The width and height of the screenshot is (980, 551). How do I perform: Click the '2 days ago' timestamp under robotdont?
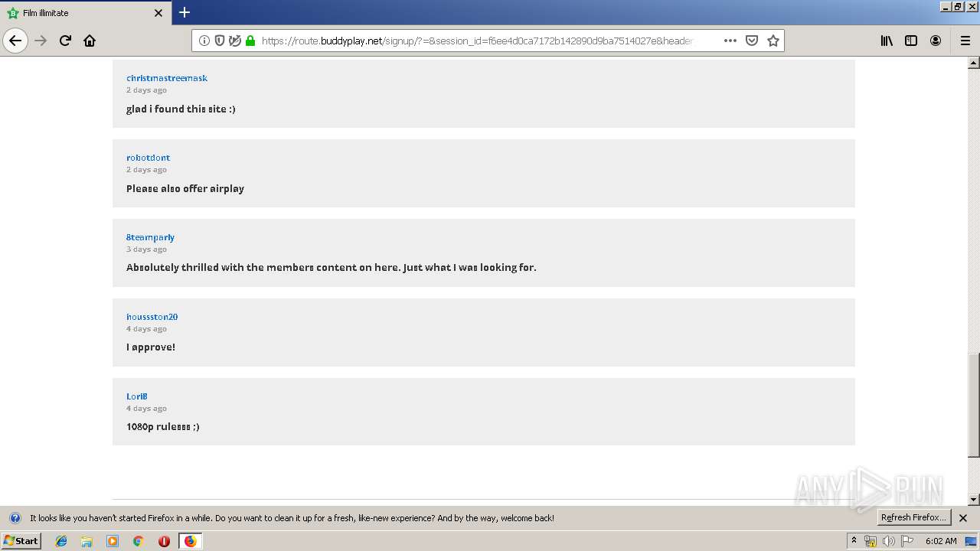146,170
